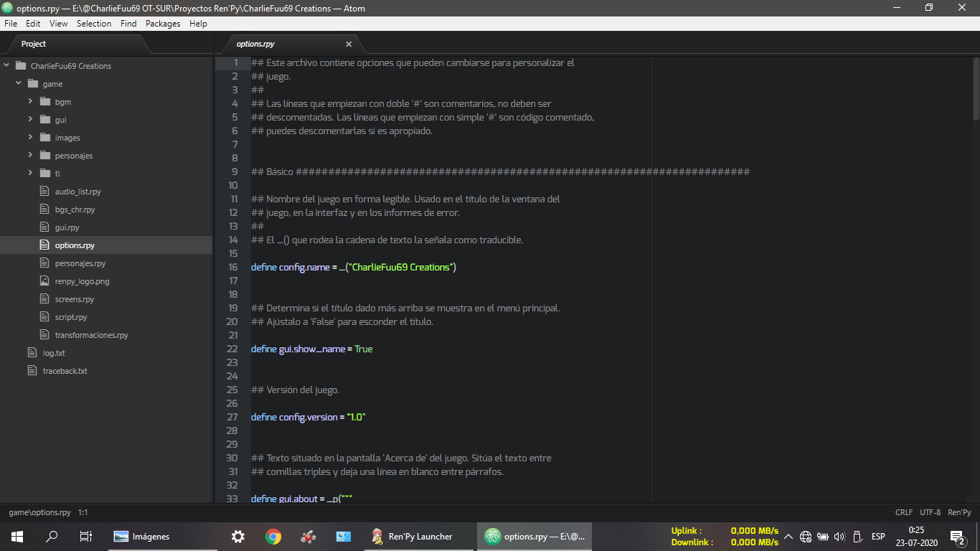Open script.rpy in the tree view
This screenshot has height=551, width=980.
click(71, 317)
